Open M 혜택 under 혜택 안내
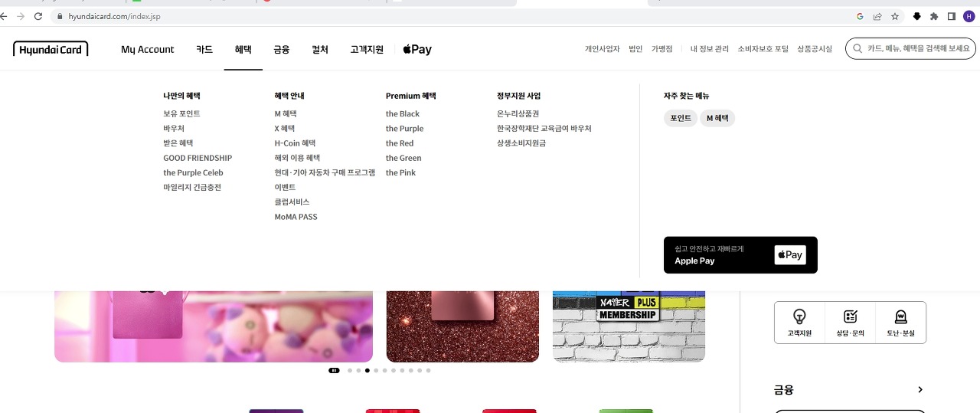The width and height of the screenshot is (980, 413). point(286,113)
